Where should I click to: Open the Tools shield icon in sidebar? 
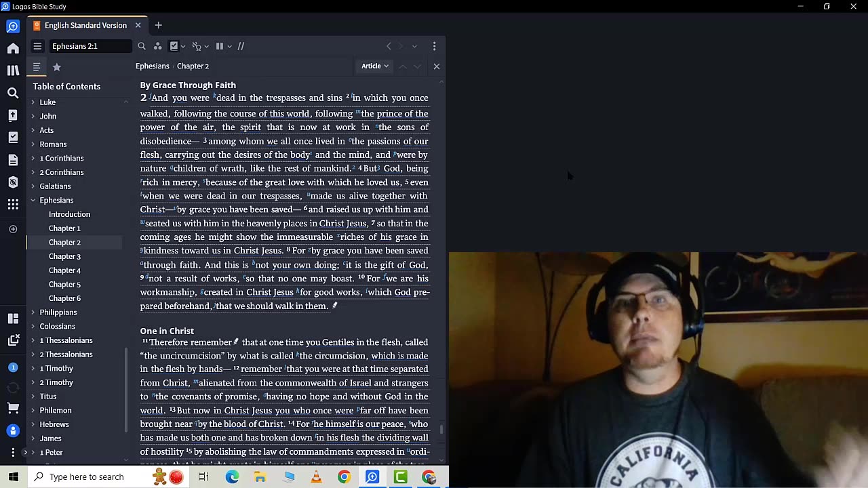(13, 182)
